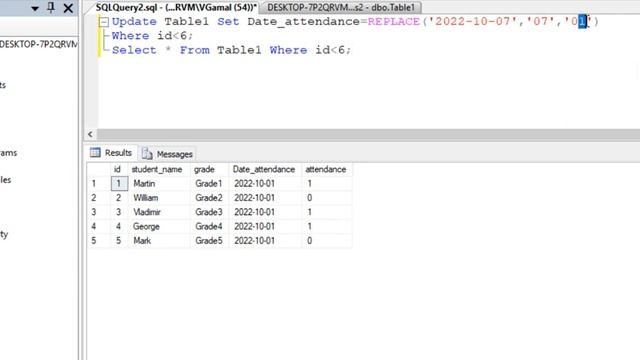The width and height of the screenshot is (640, 360).
Task: Click the Grade4 cell
Action: (x=210, y=226)
